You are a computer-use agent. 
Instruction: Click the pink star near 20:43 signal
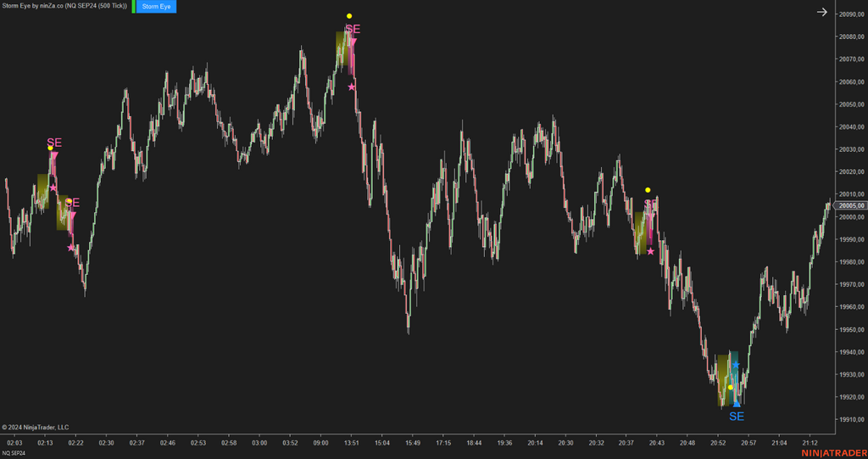pos(650,252)
